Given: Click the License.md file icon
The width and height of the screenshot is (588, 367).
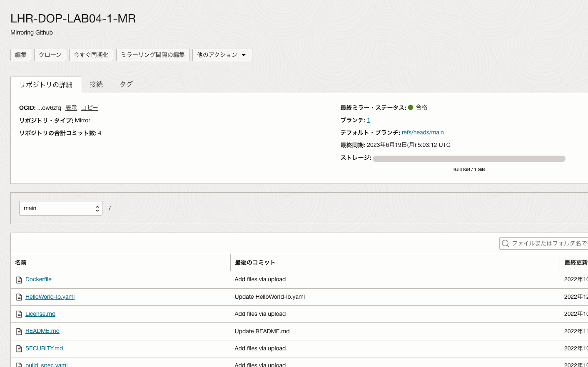Looking at the screenshot, I should tap(19, 314).
